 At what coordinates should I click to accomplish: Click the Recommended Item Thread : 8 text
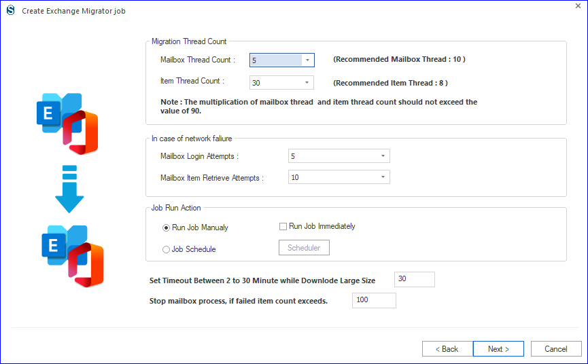tap(390, 83)
